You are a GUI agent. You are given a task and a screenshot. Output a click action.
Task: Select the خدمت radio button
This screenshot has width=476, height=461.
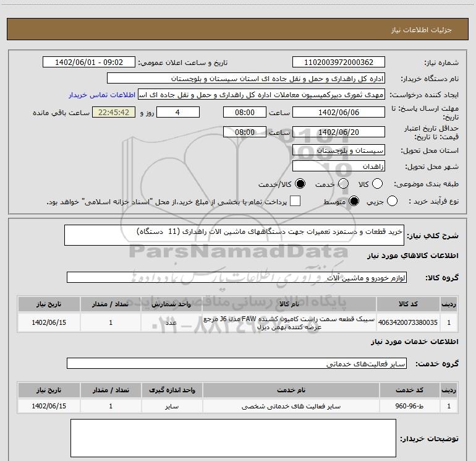coord(343,184)
